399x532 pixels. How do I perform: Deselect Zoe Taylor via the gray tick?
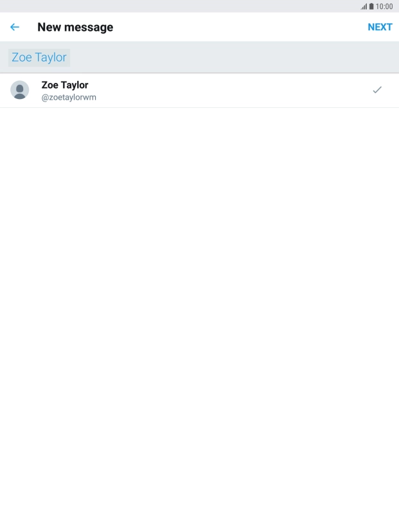tap(377, 90)
